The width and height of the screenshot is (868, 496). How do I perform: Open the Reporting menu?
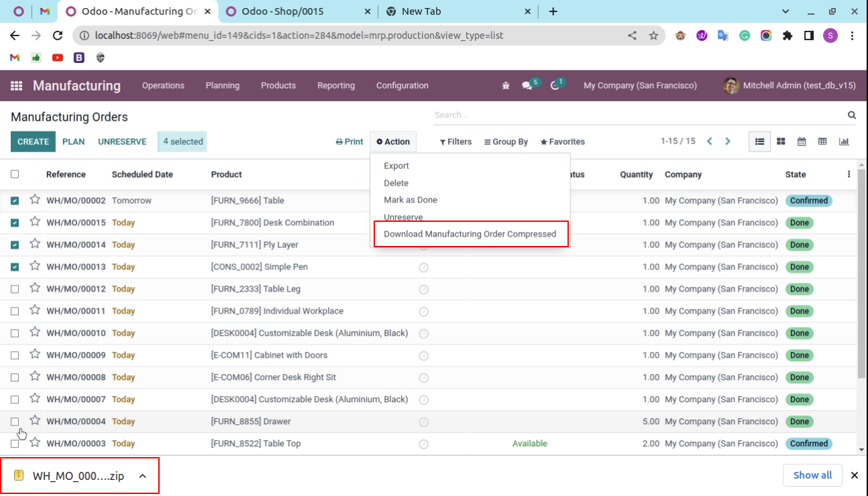point(336,86)
